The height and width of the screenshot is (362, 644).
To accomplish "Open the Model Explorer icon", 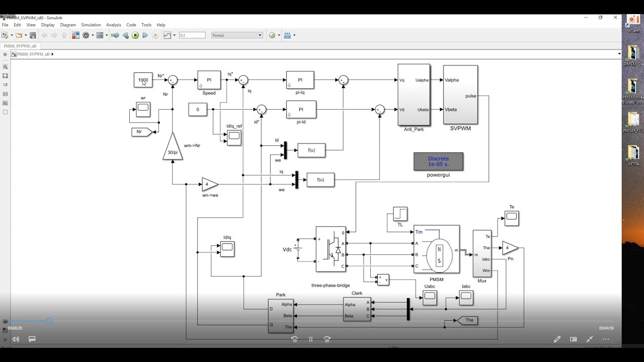I will [100, 35].
